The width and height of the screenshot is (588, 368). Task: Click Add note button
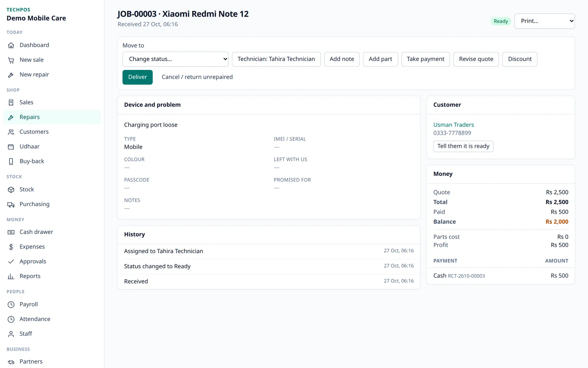[342, 59]
